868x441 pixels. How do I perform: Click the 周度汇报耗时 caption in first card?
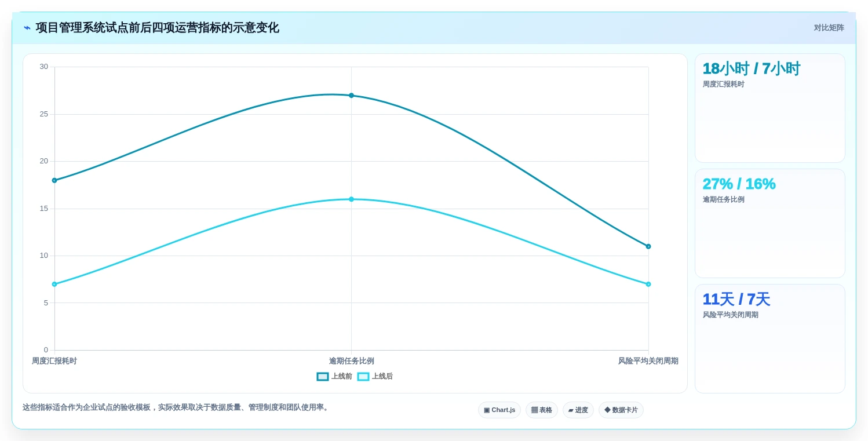[723, 85]
